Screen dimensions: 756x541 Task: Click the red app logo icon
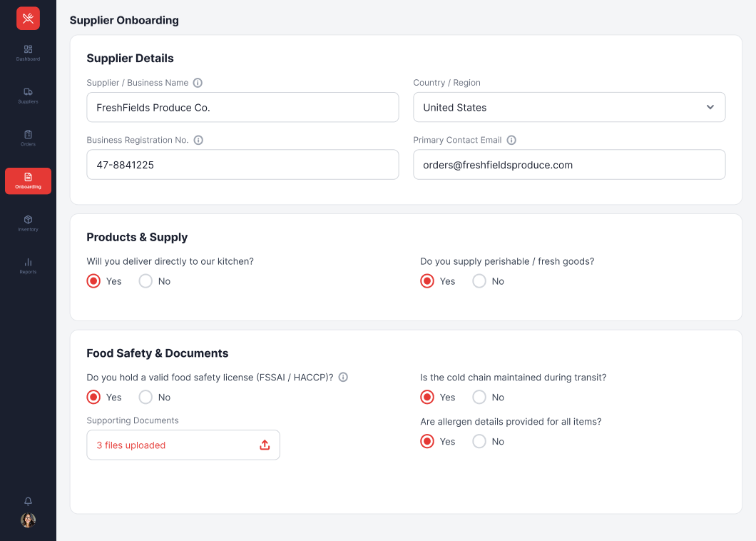coord(28,19)
